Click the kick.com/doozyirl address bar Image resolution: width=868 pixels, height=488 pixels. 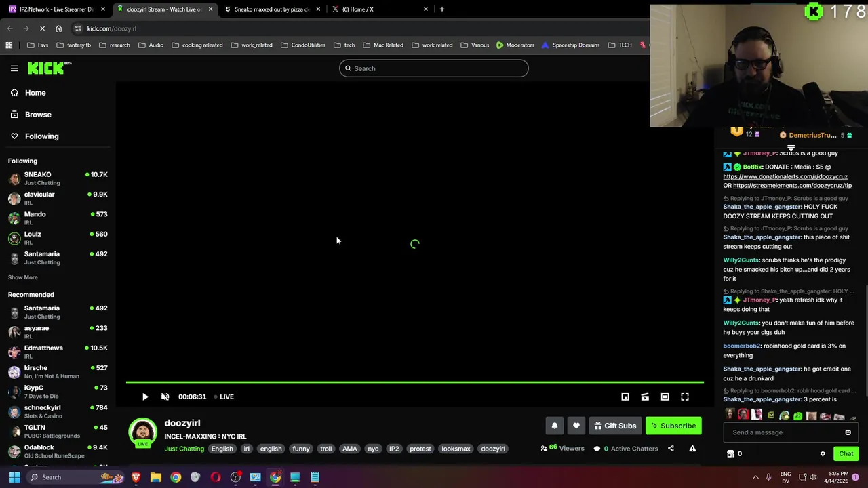coord(111,28)
